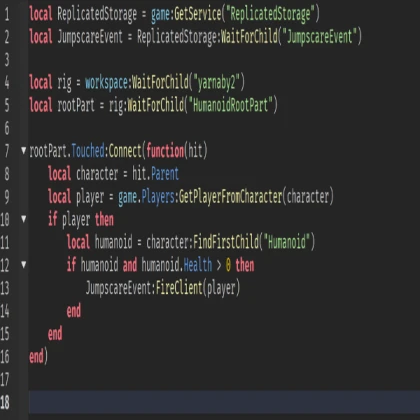
Task: Click line number 4 in gutter
Action: tap(7, 82)
